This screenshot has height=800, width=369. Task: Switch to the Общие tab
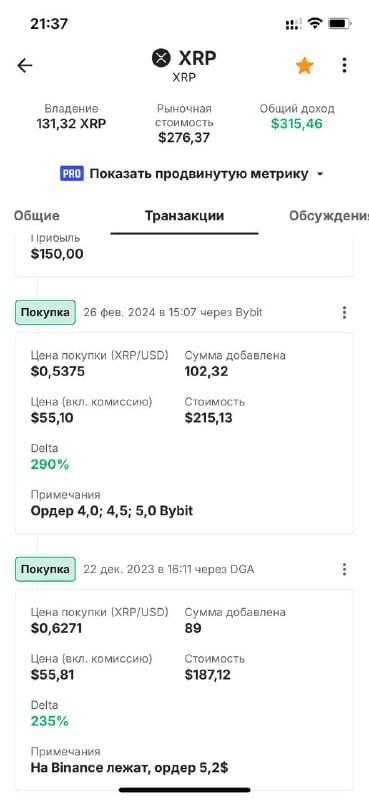click(x=37, y=216)
